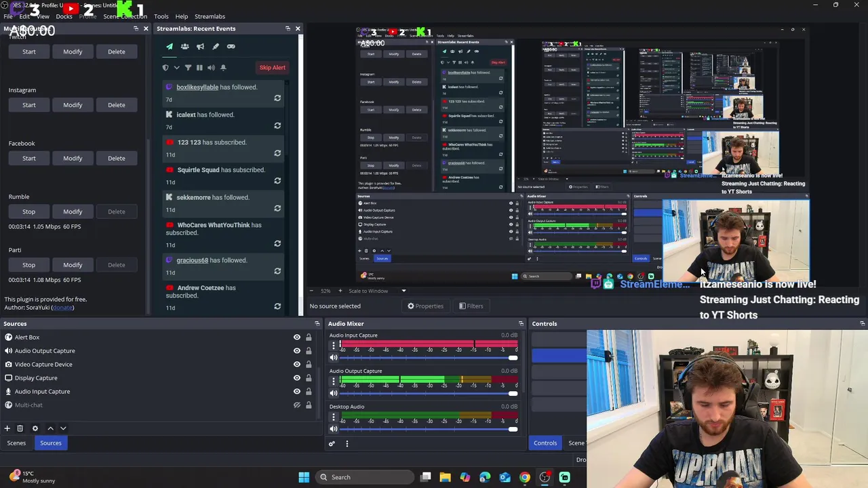The width and height of the screenshot is (868, 488).
Task: Remove selected source with the trash icon
Action: [x=20, y=428]
